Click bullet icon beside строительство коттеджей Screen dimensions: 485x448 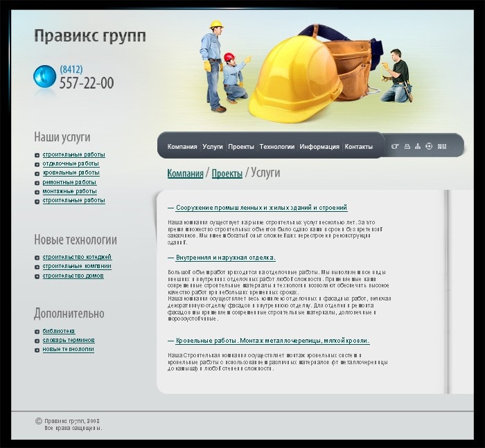[x=37, y=258]
